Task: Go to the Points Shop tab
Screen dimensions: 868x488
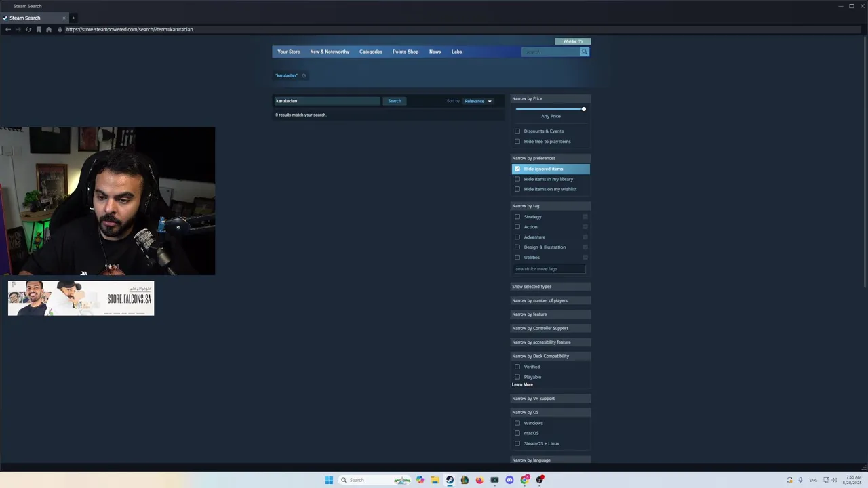Action: [x=406, y=52]
